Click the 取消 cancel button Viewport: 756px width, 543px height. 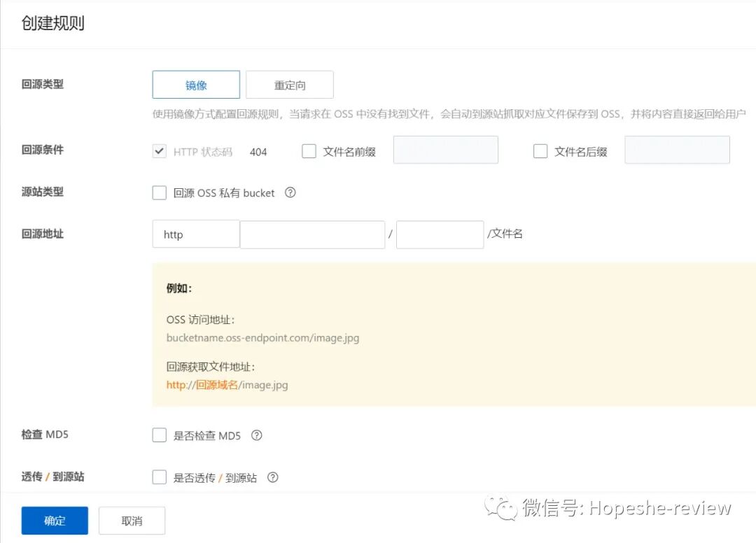(132, 520)
